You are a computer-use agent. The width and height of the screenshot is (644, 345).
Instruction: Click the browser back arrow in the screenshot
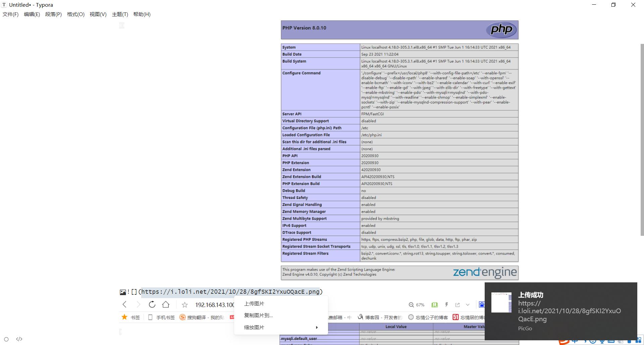124,304
